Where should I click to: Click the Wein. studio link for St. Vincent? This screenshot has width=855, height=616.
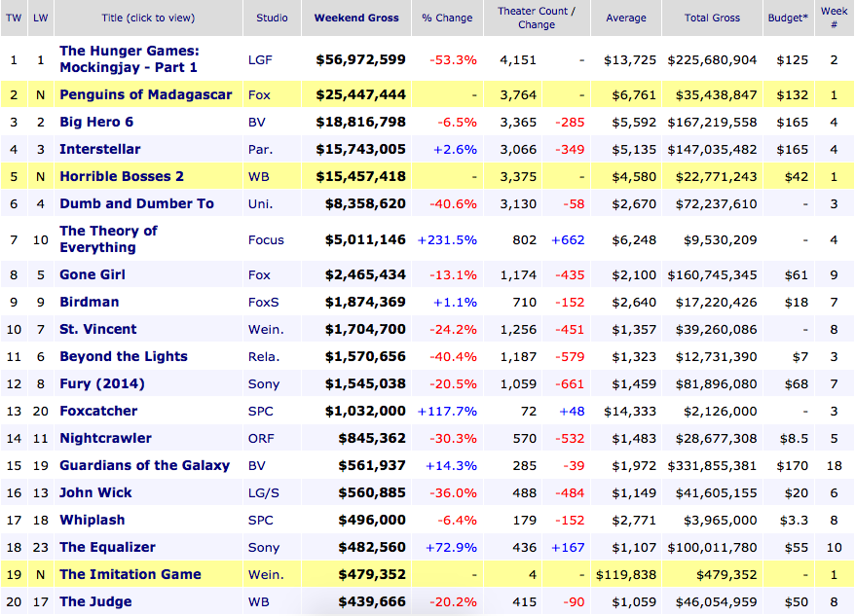coord(266,329)
